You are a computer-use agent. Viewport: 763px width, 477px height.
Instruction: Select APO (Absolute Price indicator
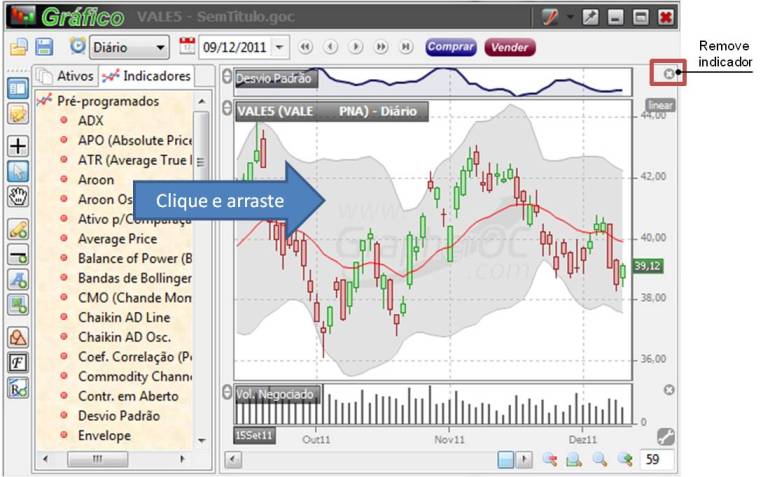coord(135,140)
